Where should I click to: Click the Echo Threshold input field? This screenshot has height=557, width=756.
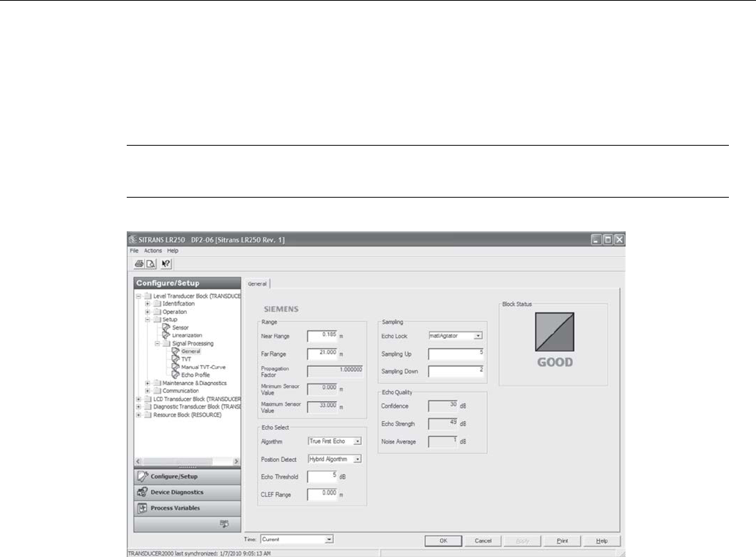pyautogui.click(x=322, y=476)
